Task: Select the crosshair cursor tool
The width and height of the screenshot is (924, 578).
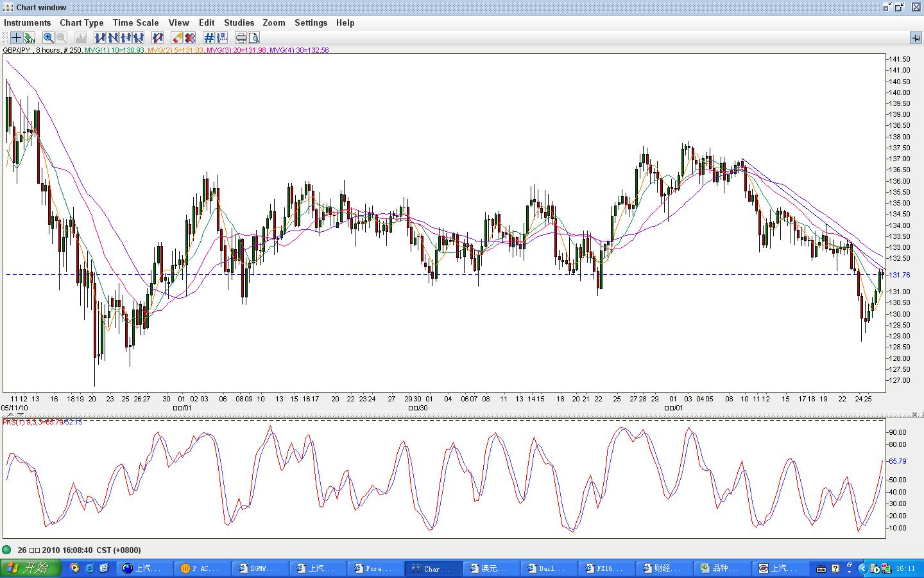Action: (16, 38)
